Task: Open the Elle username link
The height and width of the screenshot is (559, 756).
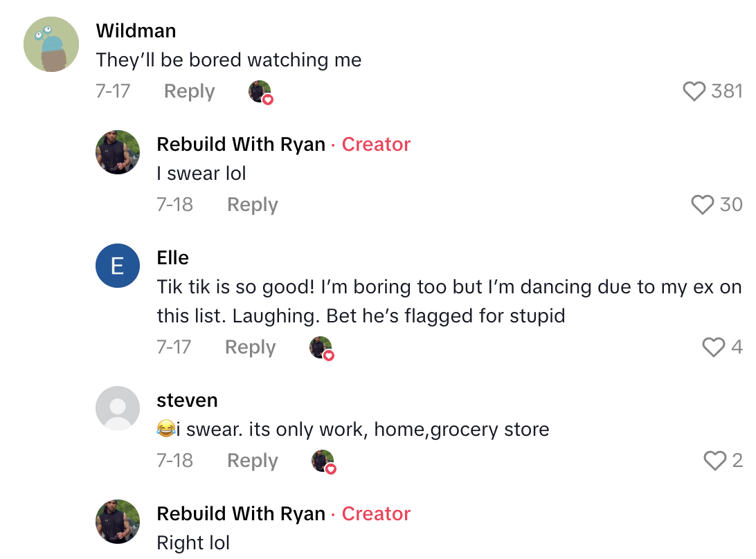Action: pyautogui.click(x=173, y=258)
